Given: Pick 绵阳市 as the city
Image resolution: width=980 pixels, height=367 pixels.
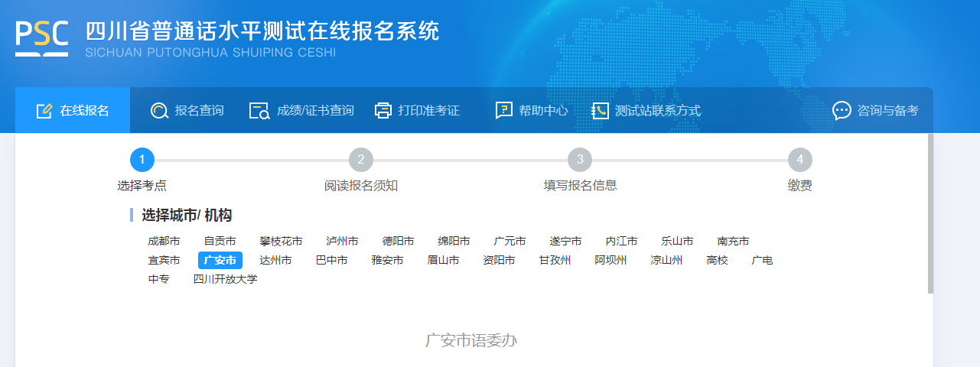Looking at the screenshot, I should point(454,242).
